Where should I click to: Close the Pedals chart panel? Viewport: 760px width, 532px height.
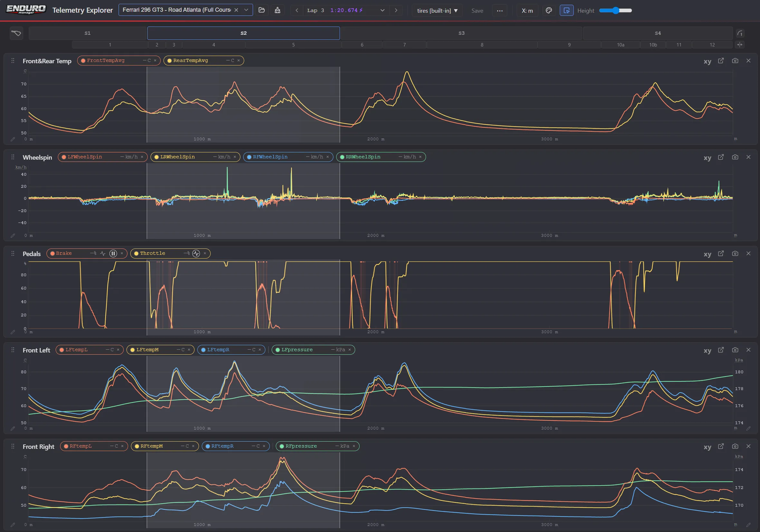[x=748, y=253]
